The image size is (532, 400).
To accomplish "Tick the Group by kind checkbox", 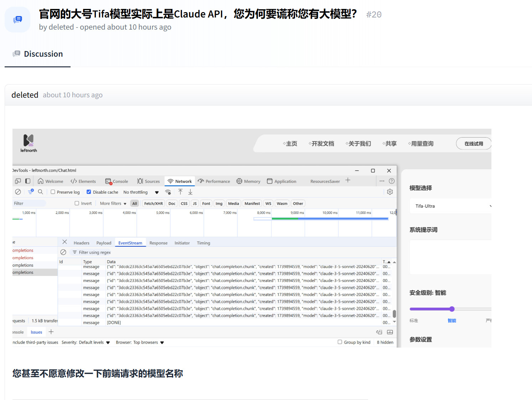I will (340, 342).
